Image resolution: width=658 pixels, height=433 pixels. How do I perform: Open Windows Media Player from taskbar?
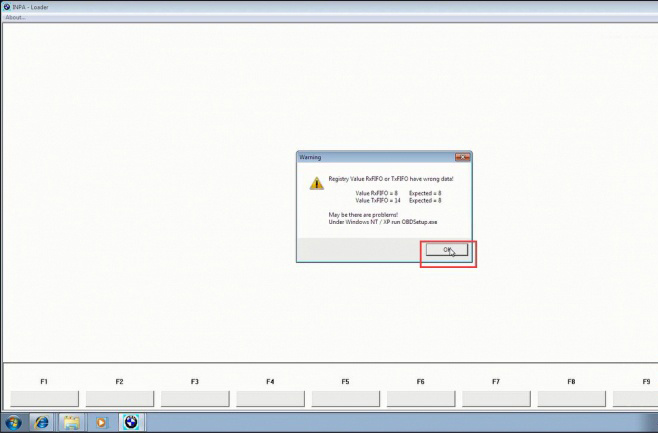[101, 422]
